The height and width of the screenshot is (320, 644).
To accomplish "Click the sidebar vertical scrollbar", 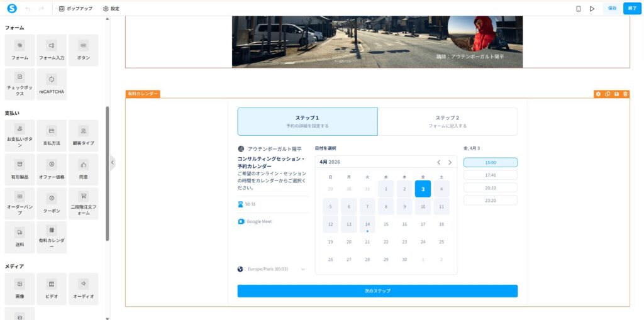I will tap(107, 170).
